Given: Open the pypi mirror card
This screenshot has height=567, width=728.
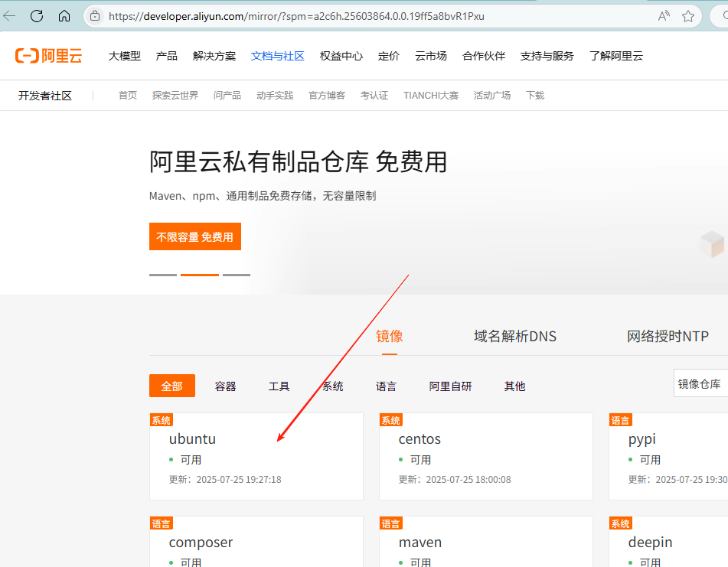Looking at the screenshot, I should (x=668, y=457).
